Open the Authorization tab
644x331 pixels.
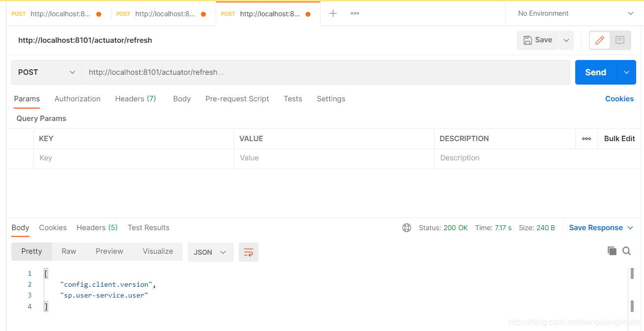pos(78,99)
